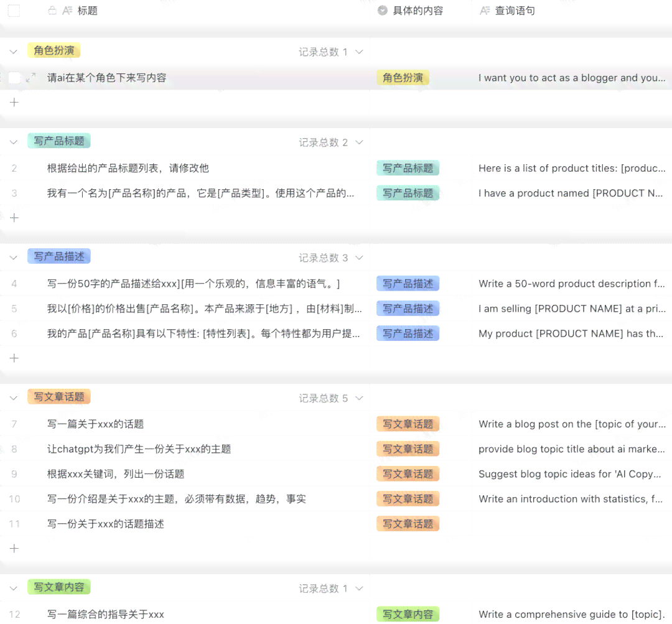Add record under 角色扮演 group
Screen dimensions: 672x624
coord(14,103)
